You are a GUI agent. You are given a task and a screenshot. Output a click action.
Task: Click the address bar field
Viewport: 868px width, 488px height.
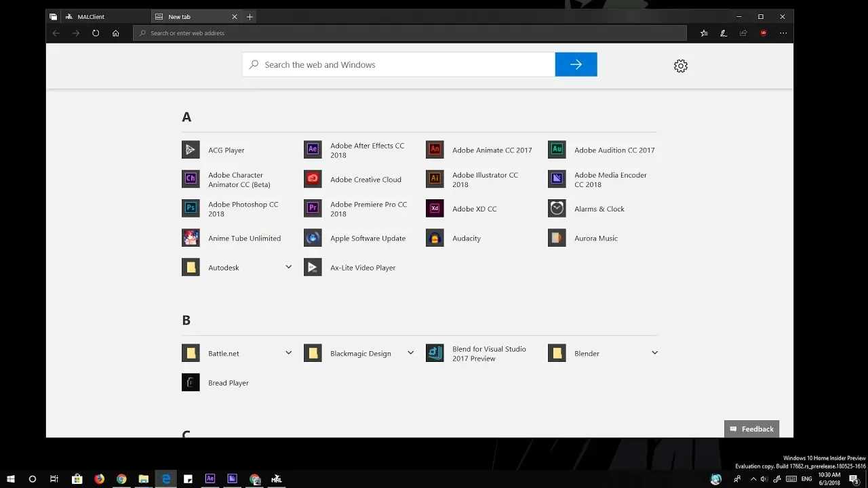tap(410, 33)
